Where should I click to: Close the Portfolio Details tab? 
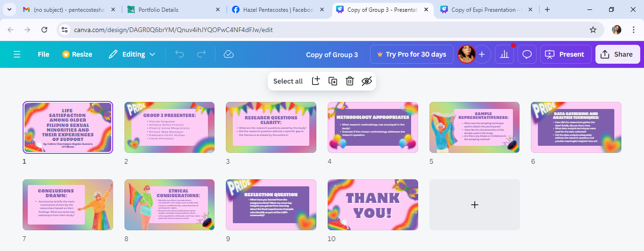217,9
